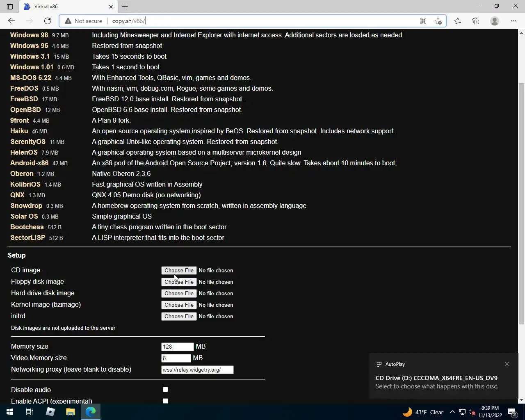Open File Explorer from taskbar
This screenshot has height=420, width=525.
pos(71,412)
